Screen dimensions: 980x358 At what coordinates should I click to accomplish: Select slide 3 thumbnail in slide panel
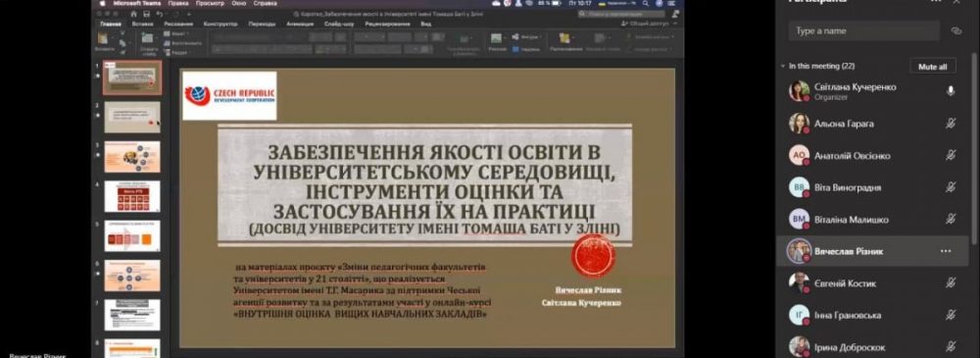point(132,157)
